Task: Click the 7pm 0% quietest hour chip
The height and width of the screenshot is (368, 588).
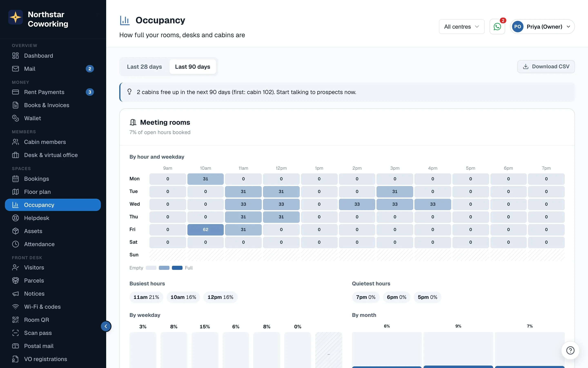Action: click(366, 297)
